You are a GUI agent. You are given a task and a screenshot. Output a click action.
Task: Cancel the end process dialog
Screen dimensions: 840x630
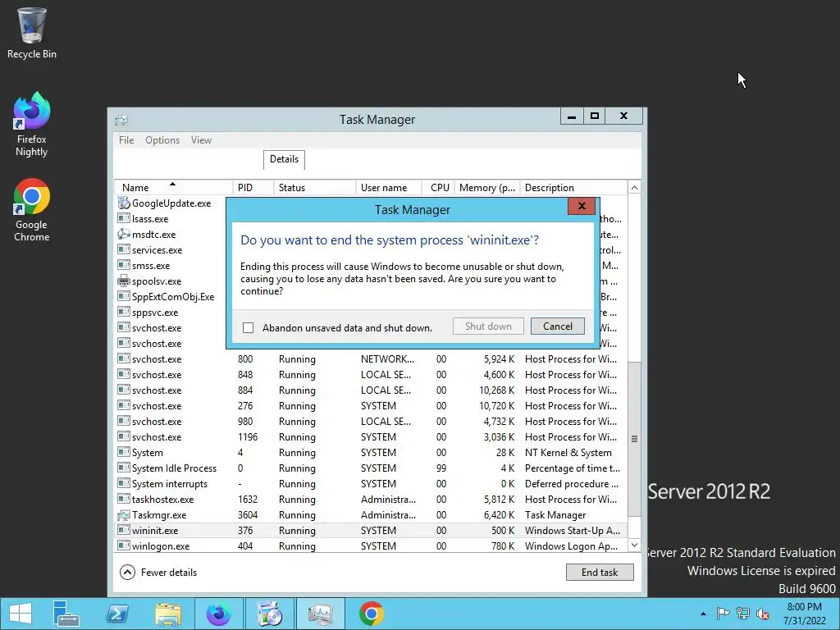(558, 326)
